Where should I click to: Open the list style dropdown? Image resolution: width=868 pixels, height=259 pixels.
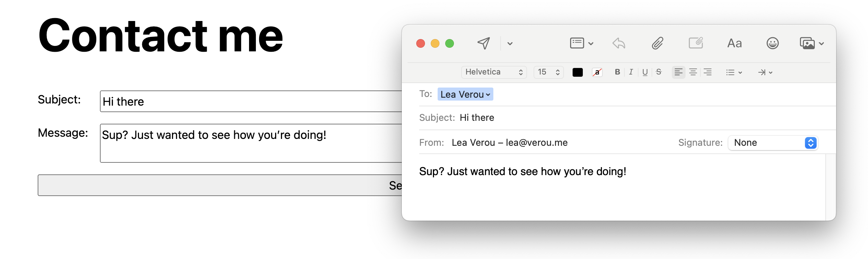[734, 72]
